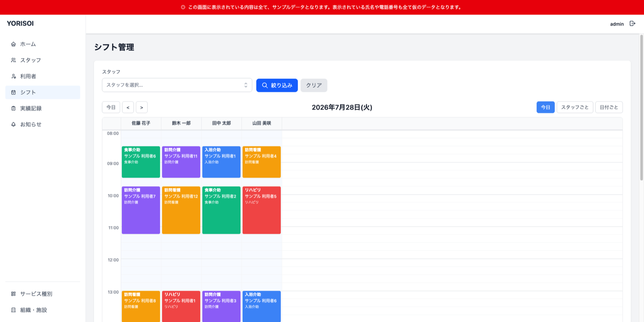This screenshot has width=644, height=322.
Task: Click the 山田 美咲 column header
Action: click(x=262, y=123)
